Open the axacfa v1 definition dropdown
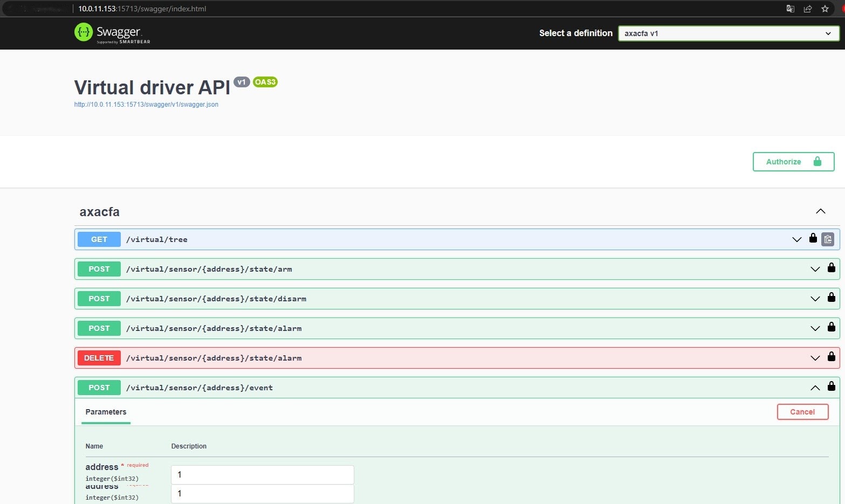 [x=728, y=33]
